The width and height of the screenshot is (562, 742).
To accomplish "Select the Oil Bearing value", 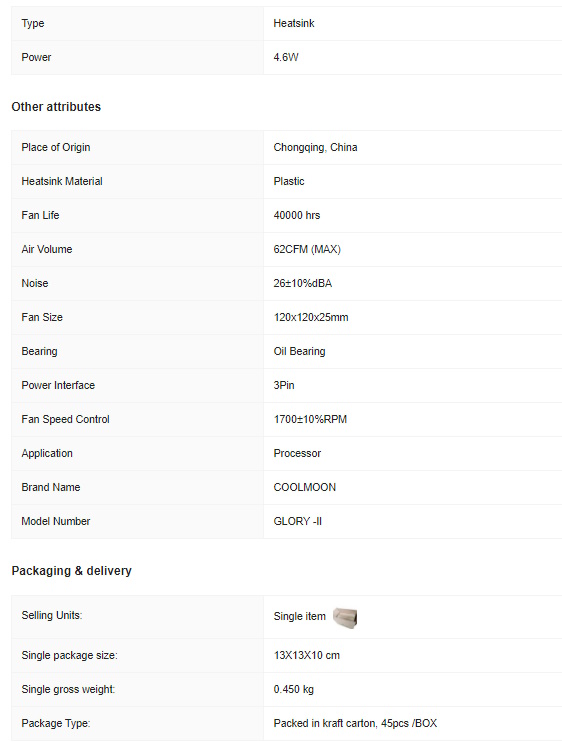I will click(299, 352).
